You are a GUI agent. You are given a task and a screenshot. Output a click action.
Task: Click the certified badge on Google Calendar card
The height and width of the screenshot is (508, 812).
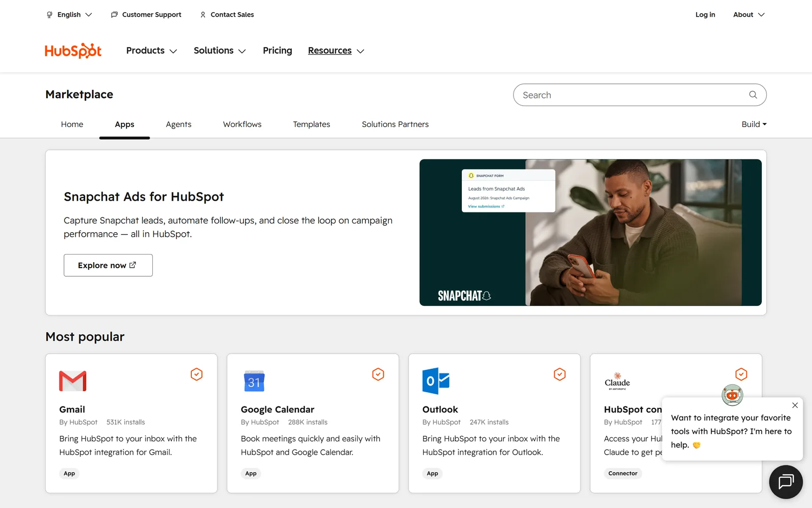378,374
